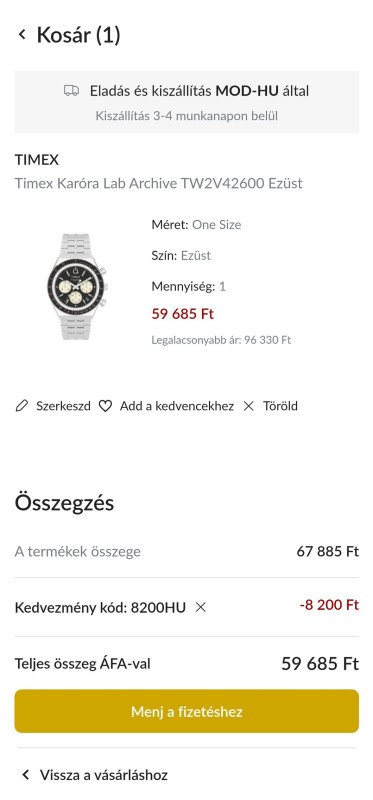
Task: Open Timex Karóra Lab Archive product title
Action: coord(159,183)
